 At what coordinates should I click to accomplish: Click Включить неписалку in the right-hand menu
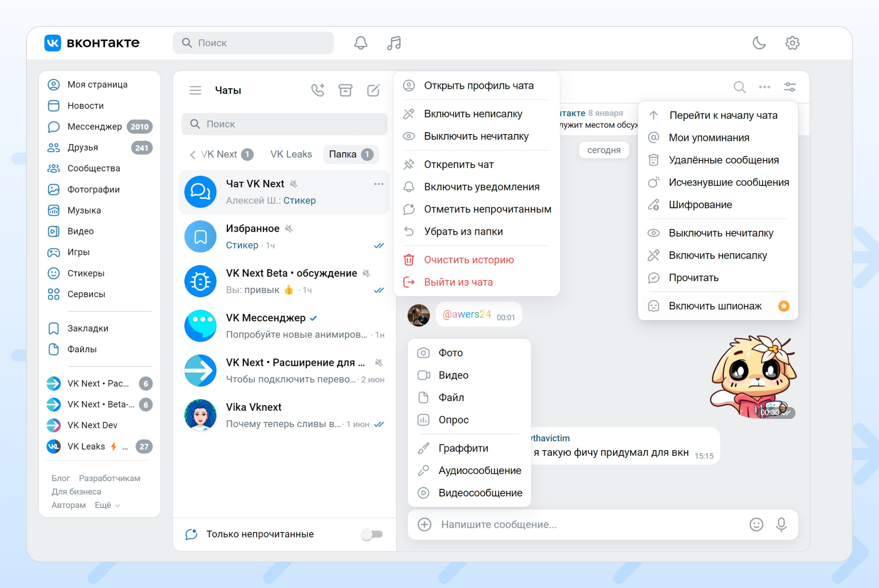point(718,255)
